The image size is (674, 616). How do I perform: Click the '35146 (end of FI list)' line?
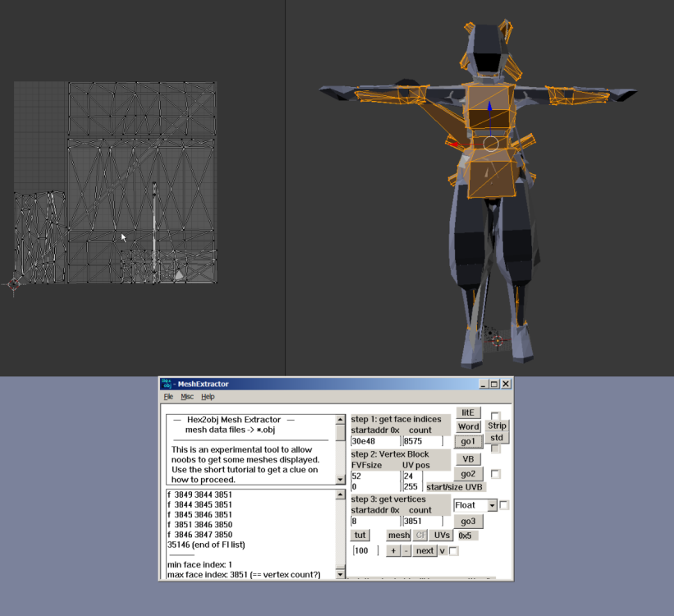click(206, 545)
